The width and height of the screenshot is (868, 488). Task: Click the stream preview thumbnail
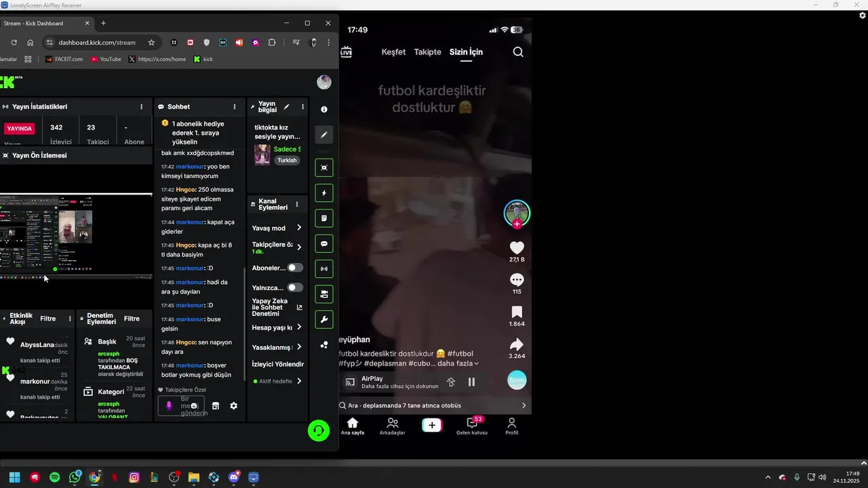[x=76, y=236]
